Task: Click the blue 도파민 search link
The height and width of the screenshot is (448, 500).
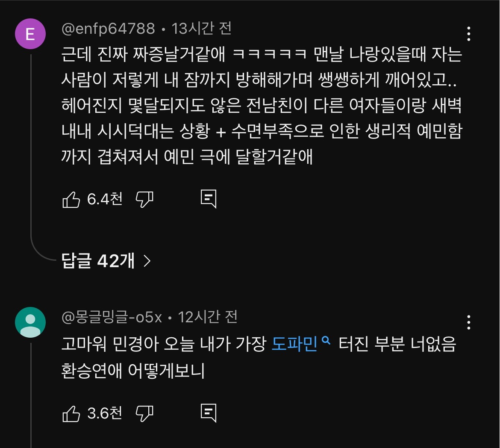Action: [x=295, y=345]
